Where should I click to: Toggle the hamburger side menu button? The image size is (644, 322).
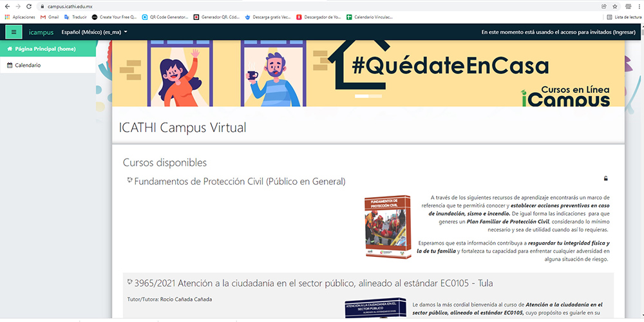(13, 32)
